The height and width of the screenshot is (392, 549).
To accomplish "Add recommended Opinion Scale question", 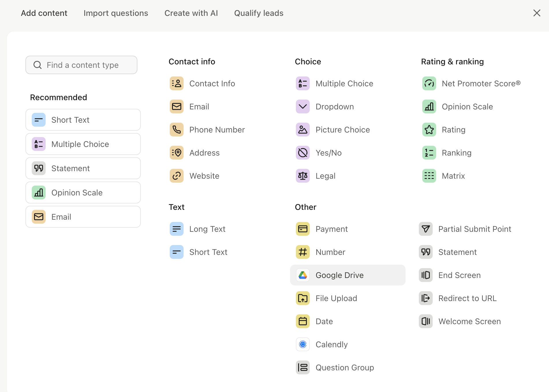I will point(83,193).
